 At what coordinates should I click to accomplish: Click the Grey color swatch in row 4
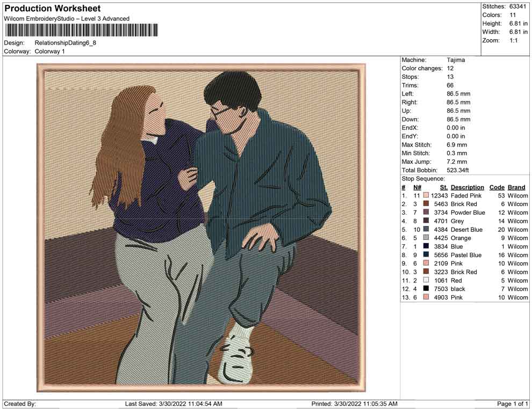pos(426,221)
